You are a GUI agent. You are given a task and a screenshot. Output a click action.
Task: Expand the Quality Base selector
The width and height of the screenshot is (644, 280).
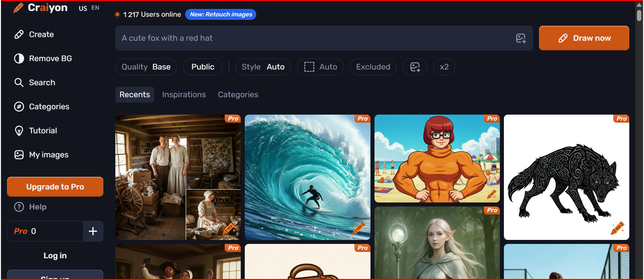point(146,67)
